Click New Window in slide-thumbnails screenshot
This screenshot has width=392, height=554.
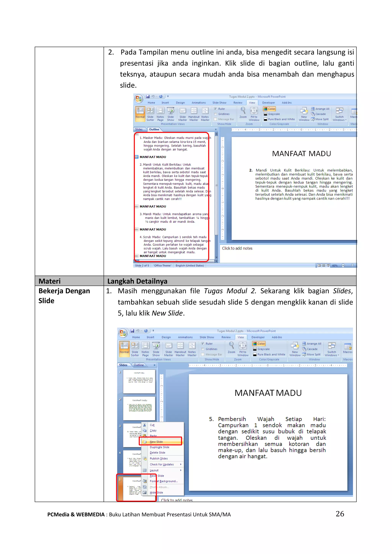tap(295, 349)
